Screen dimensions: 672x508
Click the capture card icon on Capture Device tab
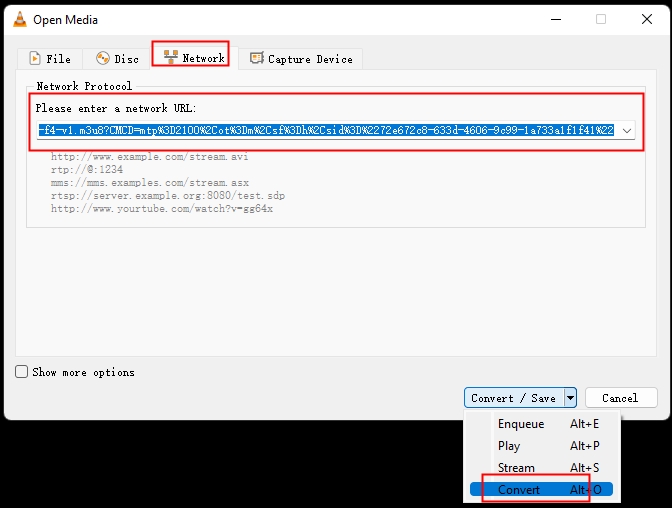pos(256,59)
